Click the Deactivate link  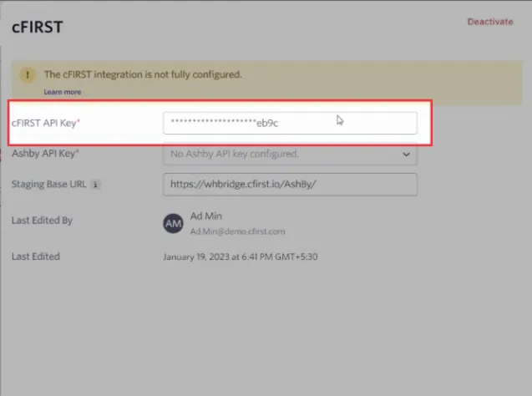(x=490, y=22)
